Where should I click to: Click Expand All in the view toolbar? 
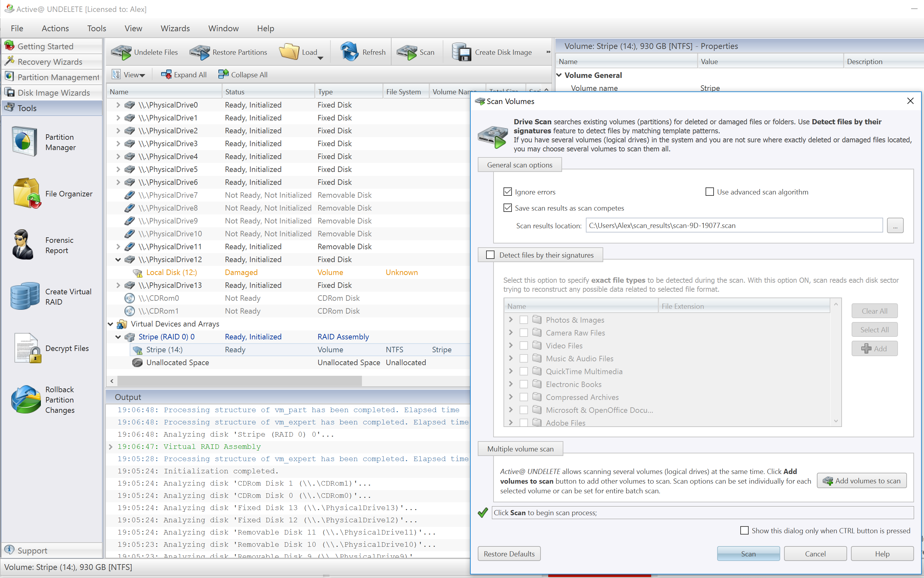pos(184,74)
